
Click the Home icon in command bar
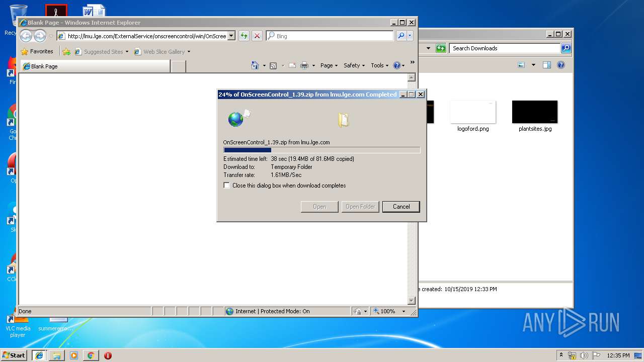tap(255, 65)
